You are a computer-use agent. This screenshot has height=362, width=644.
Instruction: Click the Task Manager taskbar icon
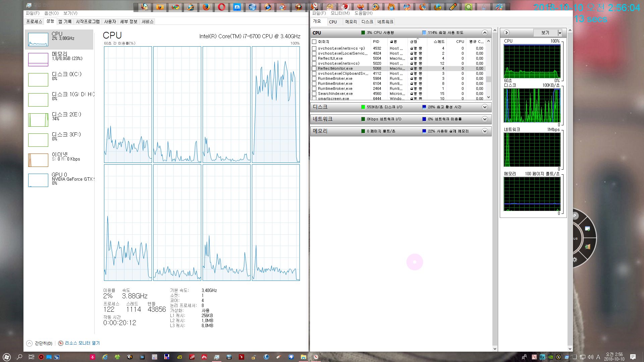(217, 357)
